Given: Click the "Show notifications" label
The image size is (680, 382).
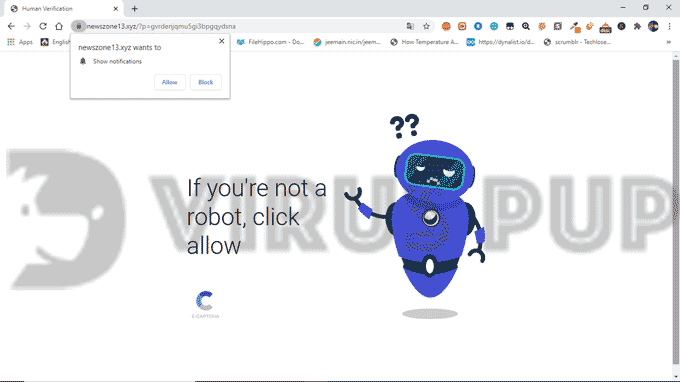Looking at the screenshot, I should click(118, 62).
